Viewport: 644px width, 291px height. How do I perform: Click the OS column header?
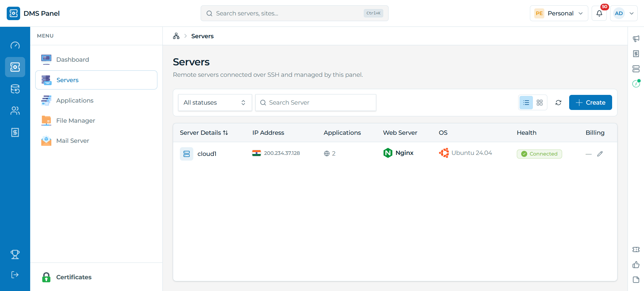pyautogui.click(x=443, y=133)
